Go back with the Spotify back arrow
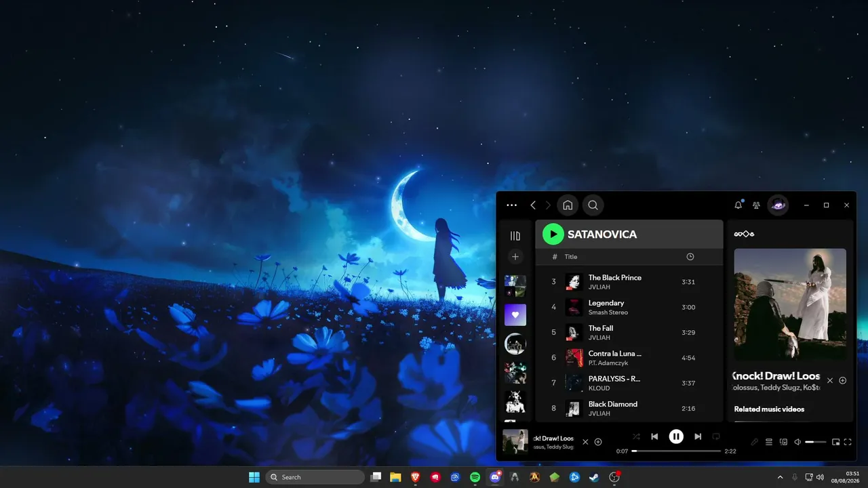Image resolution: width=868 pixels, height=488 pixels. (533, 205)
